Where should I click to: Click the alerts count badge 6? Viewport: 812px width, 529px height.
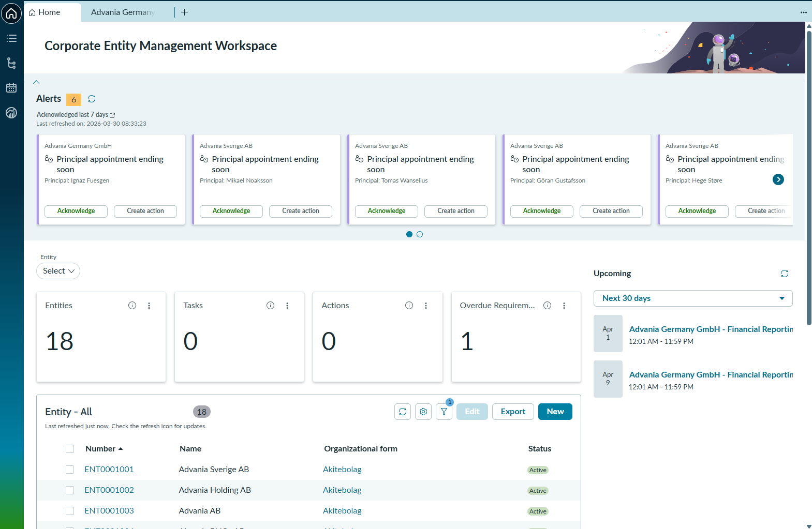74,99
